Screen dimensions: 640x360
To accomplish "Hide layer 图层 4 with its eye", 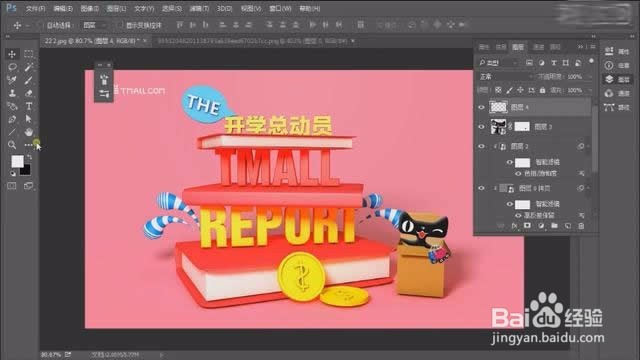I will click(x=482, y=107).
